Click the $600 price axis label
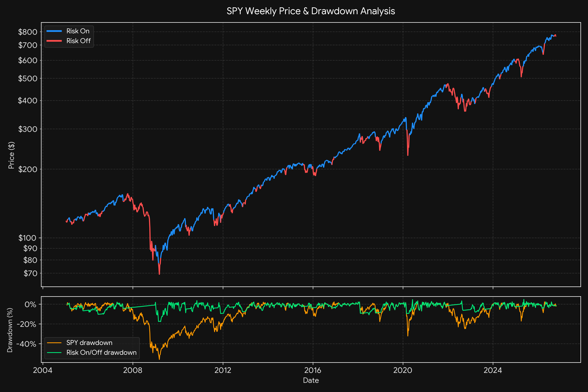588x392 pixels. click(x=27, y=60)
